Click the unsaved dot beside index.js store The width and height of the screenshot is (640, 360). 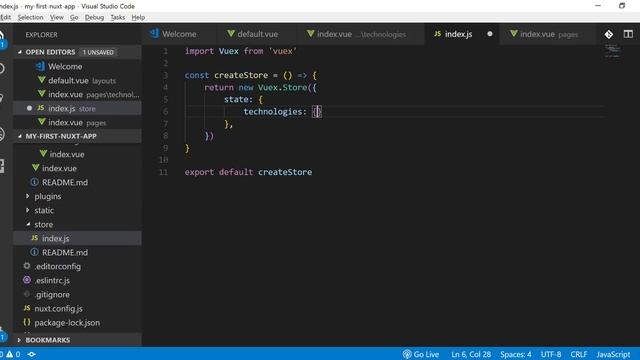[29, 108]
